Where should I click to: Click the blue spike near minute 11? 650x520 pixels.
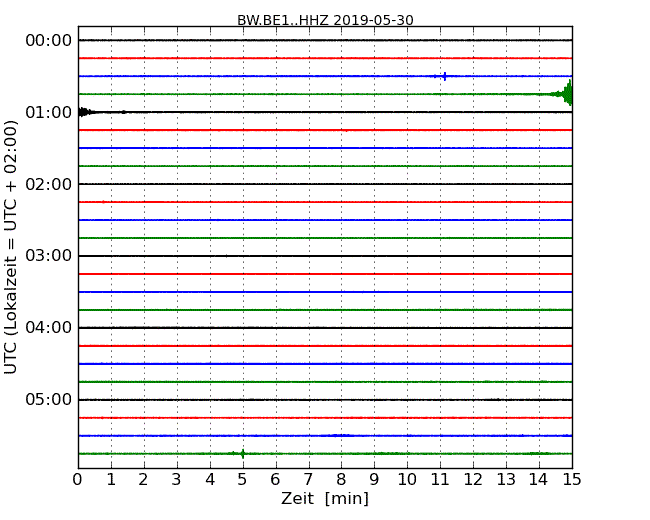[444, 76]
